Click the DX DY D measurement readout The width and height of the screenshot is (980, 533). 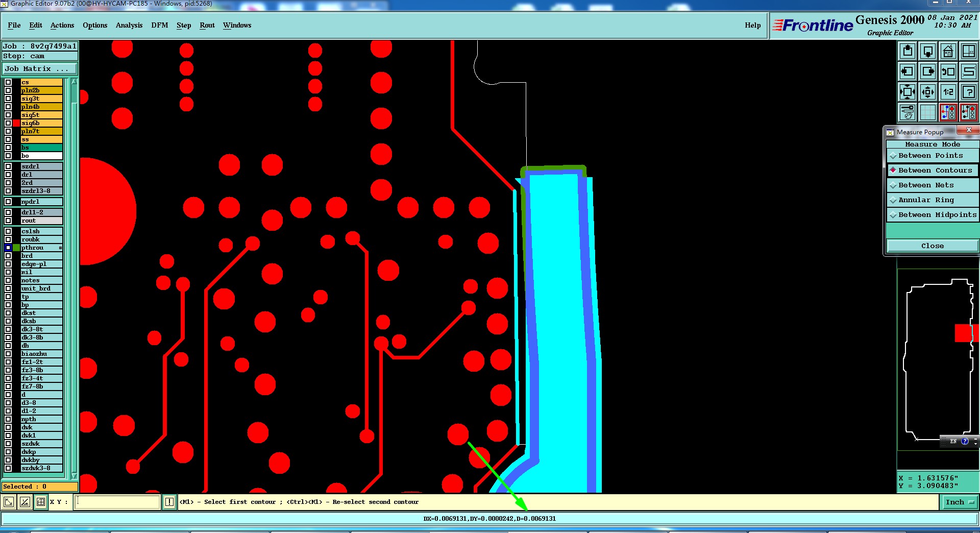(x=489, y=519)
